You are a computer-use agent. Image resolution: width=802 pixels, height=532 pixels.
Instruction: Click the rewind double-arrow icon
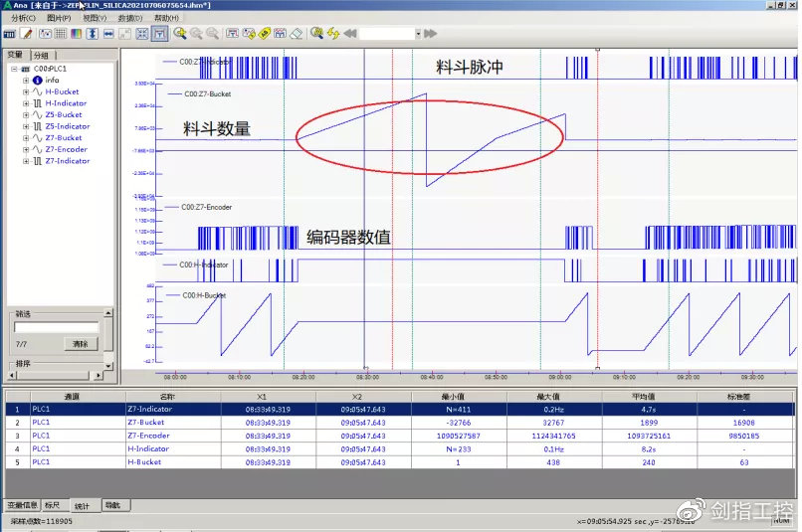tap(350, 34)
